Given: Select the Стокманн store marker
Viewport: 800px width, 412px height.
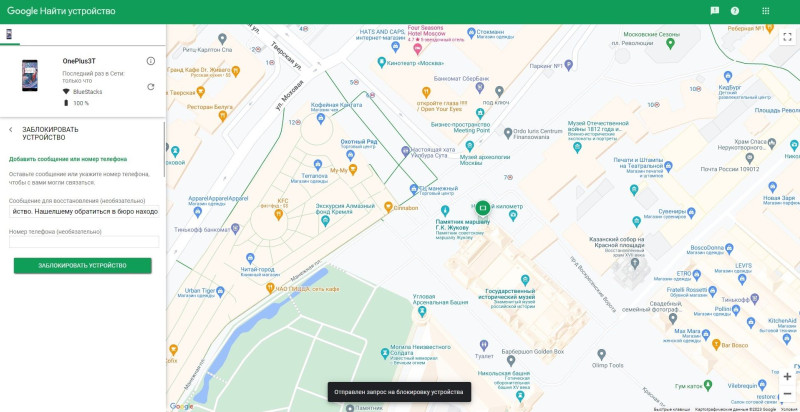Looking at the screenshot, I should pos(471,32).
